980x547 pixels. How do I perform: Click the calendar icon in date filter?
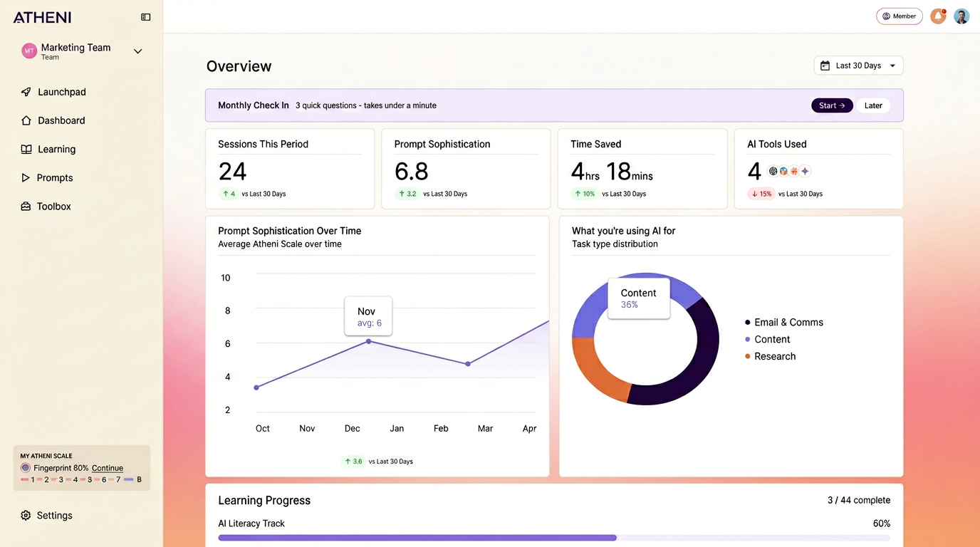[825, 66]
